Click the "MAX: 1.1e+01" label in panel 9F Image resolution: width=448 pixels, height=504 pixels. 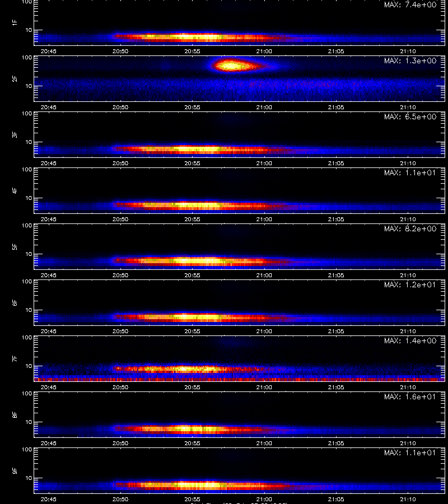[x=410, y=452]
